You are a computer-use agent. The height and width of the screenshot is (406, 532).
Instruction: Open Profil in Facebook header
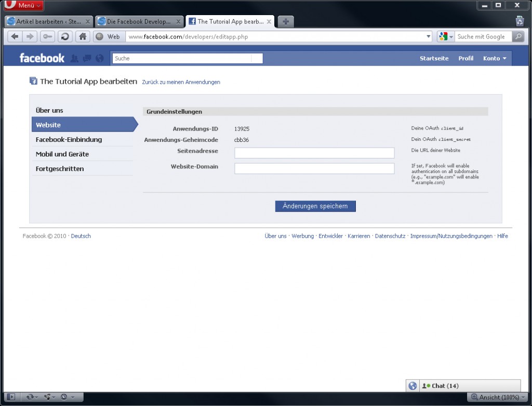coord(465,58)
